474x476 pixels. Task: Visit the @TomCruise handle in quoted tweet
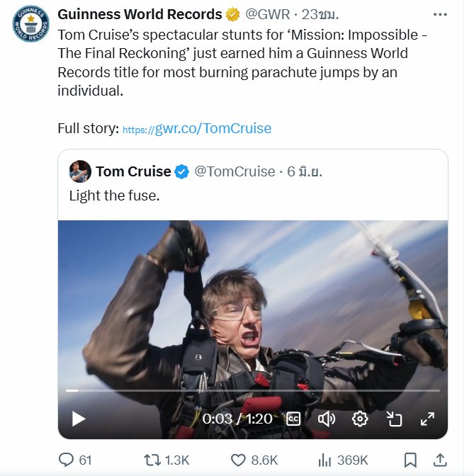tap(235, 171)
